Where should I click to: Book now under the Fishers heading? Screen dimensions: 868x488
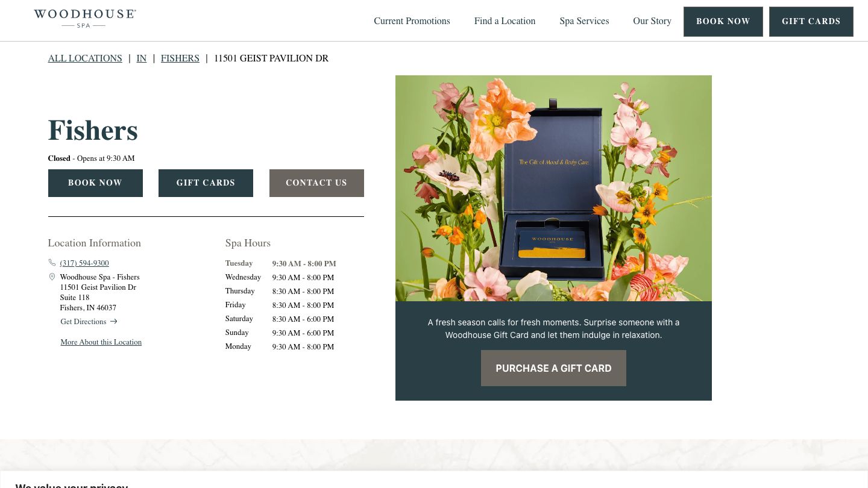[x=95, y=183]
